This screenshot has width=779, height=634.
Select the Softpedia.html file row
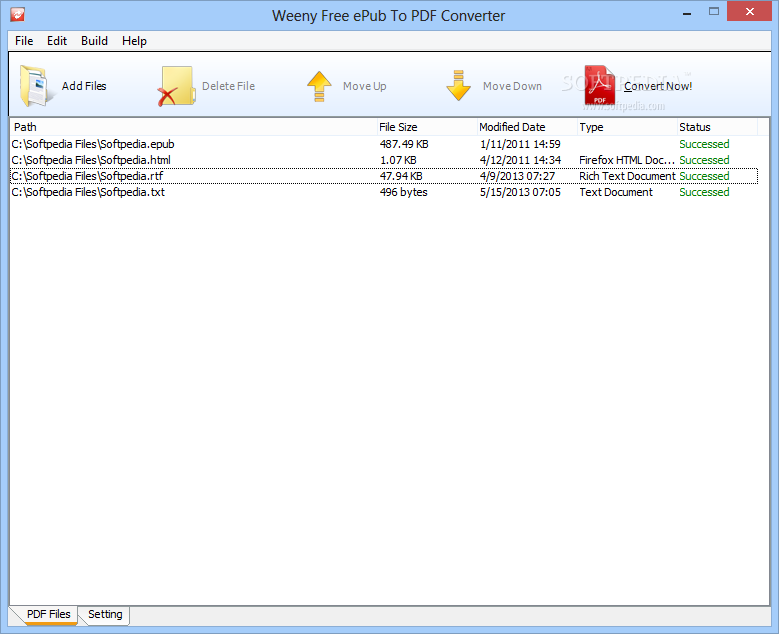[x=384, y=160]
